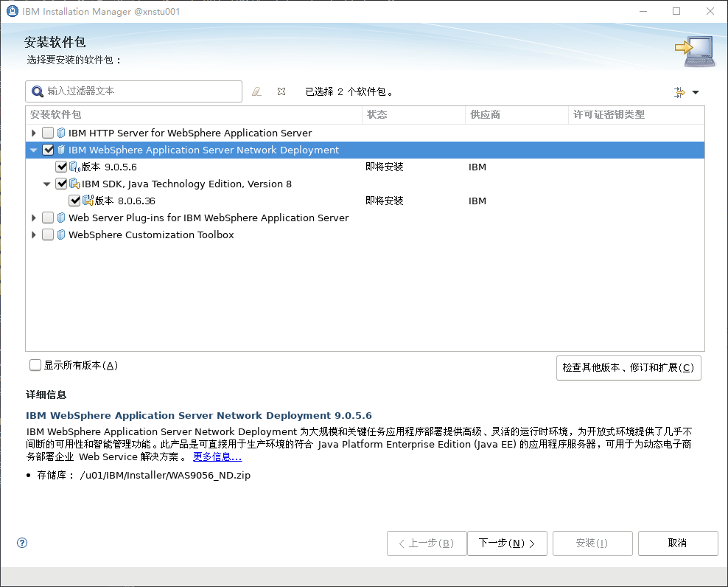Click IBM vendor cell for version 9.0.5.6
The height and width of the screenshot is (587, 728).
click(477, 167)
